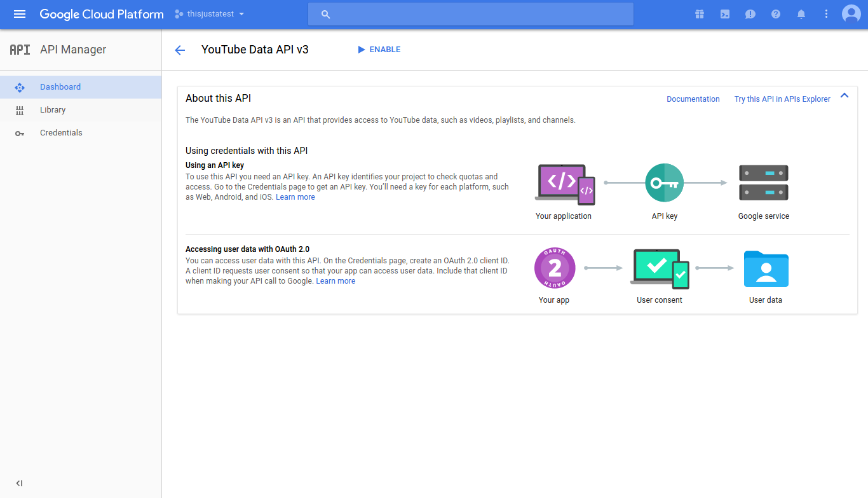Show notifications bell
Viewport: 868px width, 498px height.
[x=801, y=14]
